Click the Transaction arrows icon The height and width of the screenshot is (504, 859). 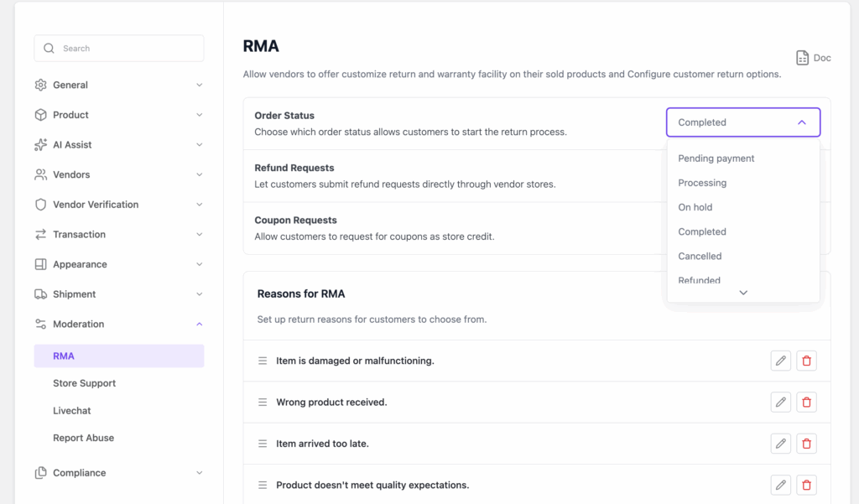tap(39, 234)
